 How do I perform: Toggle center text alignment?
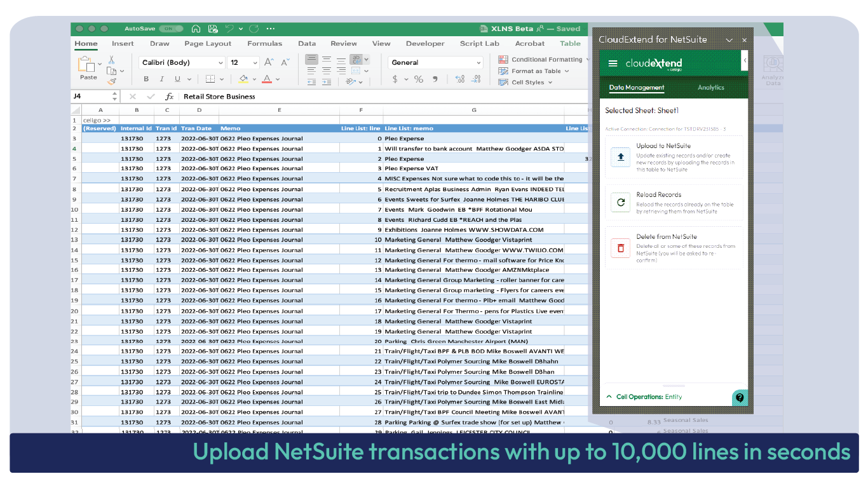[326, 71]
